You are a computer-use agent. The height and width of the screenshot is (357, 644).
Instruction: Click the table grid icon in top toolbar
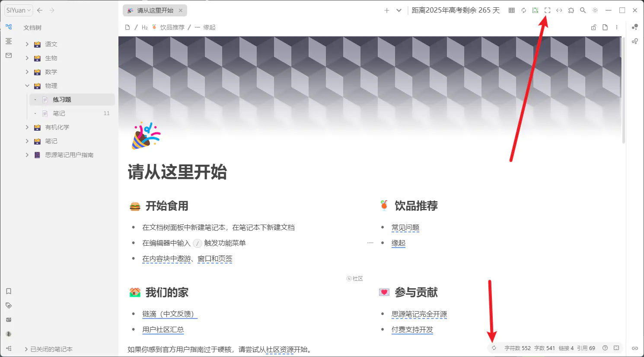(x=512, y=10)
